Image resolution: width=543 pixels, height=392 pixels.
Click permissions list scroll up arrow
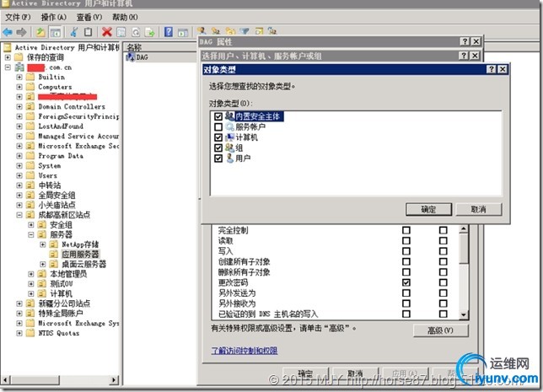(x=464, y=229)
